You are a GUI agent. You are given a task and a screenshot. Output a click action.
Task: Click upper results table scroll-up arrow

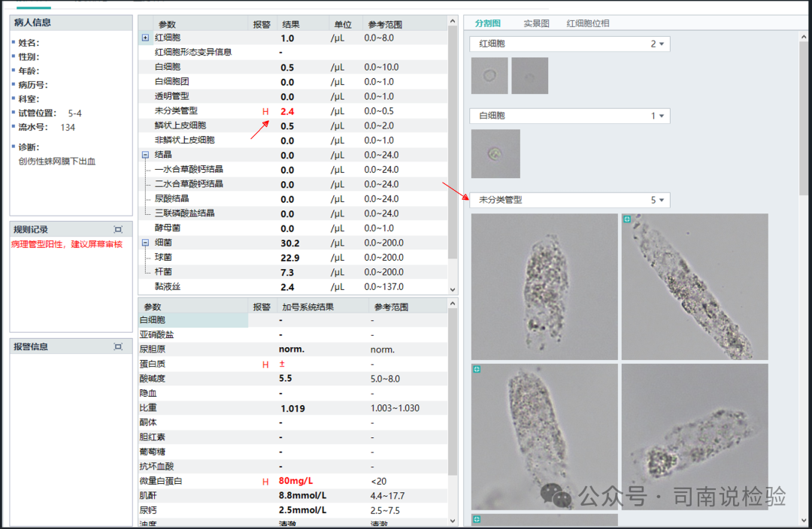click(453, 21)
